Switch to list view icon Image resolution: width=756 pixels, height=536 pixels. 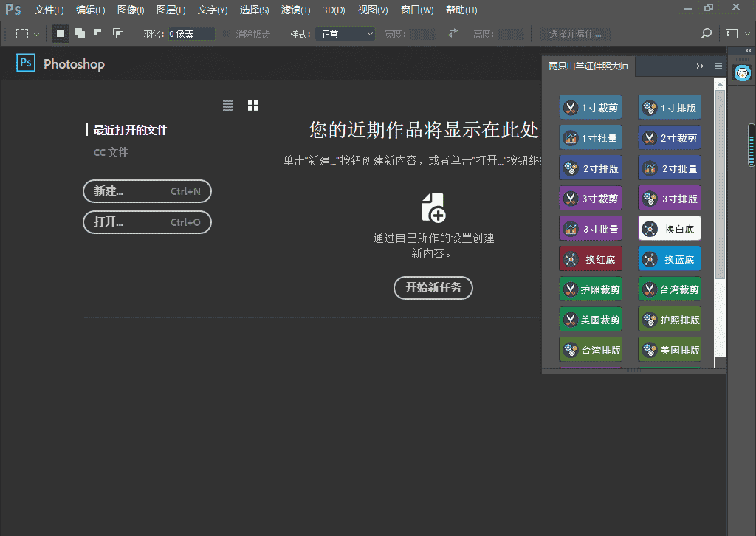[228, 106]
